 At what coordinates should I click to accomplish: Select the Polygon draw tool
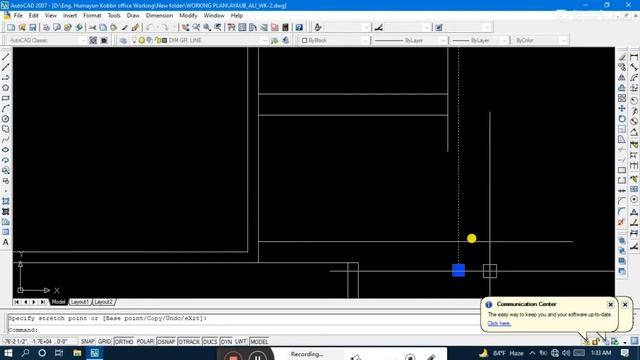click(6, 88)
